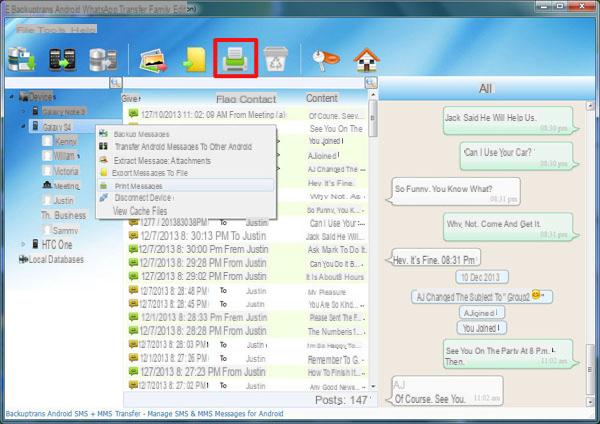Screen dimensions: 600x424
Task: Click the search field above device tree
Action: tap(57, 83)
